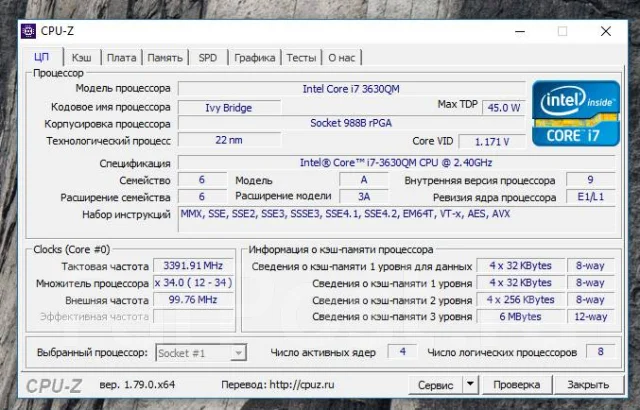This screenshot has height=410, width=640.
Task: Click the stepping value 9
Action: click(x=590, y=180)
